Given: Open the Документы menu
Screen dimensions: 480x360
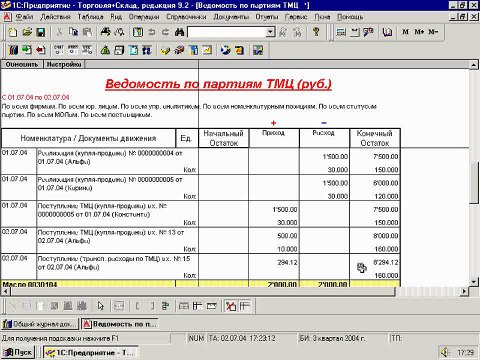Looking at the screenshot, I should (x=231, y=17).
